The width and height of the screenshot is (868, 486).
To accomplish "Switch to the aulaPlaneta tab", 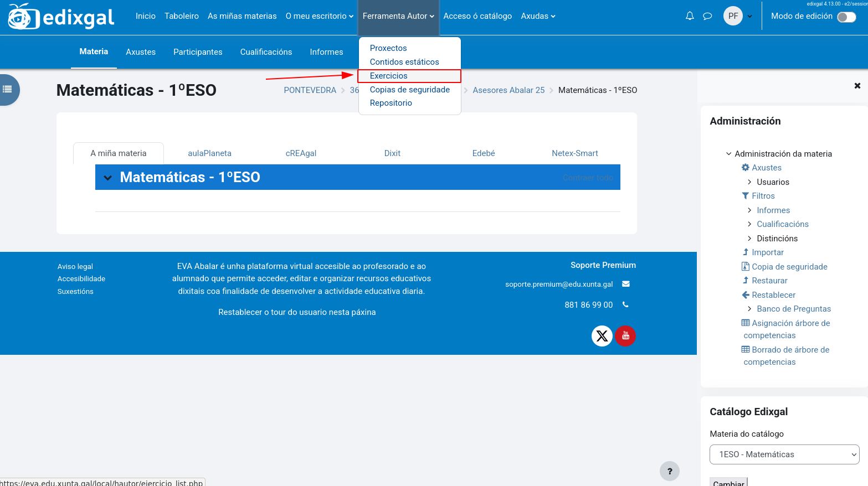I will [x=209, y=153].
